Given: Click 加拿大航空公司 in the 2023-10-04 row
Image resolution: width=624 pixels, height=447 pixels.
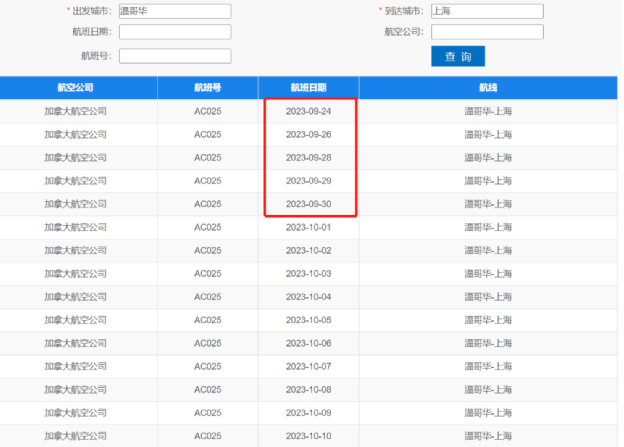Looking at the screenshot, I should click(75, 297).
